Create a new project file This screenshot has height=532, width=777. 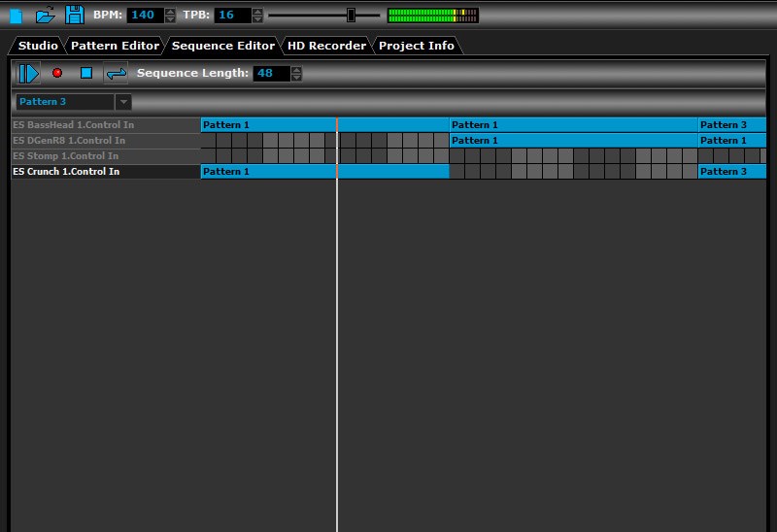coord(16,15)
